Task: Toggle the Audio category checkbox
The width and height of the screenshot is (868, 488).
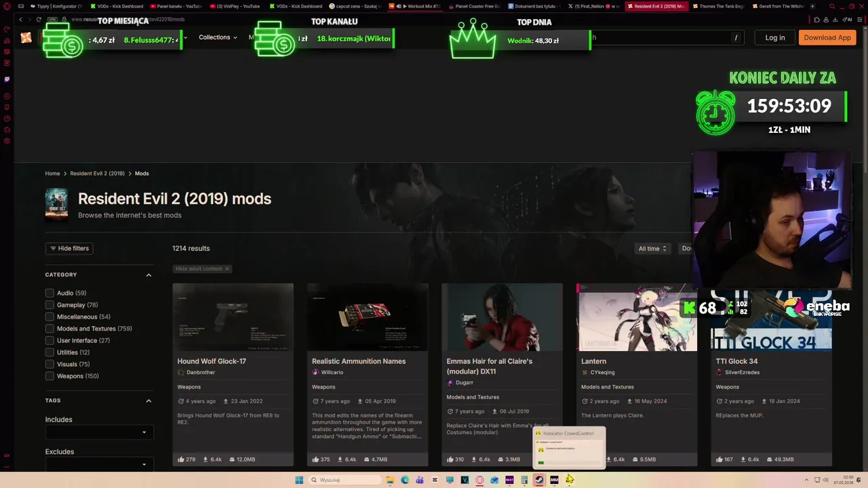Action: [50, 293]
